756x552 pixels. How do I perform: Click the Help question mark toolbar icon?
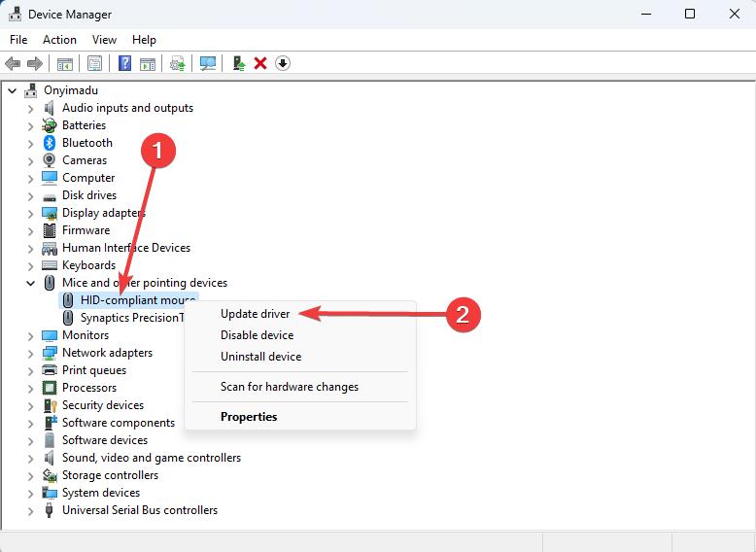click(x=124, y=63)
